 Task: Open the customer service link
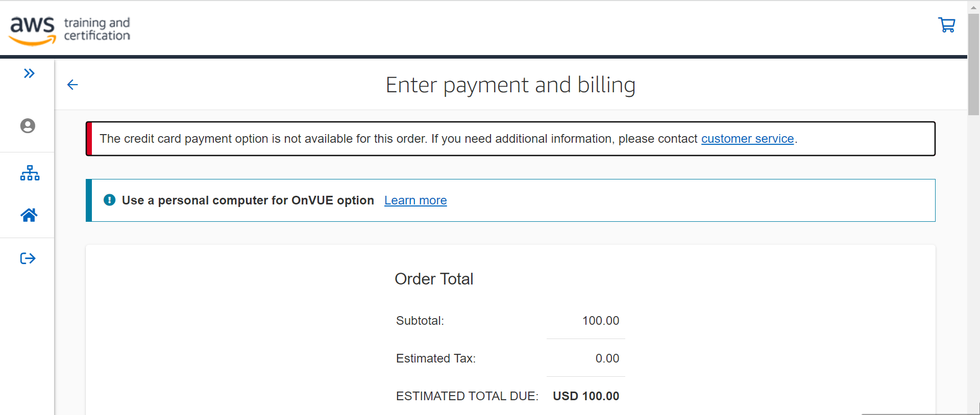tap(747, 139)
